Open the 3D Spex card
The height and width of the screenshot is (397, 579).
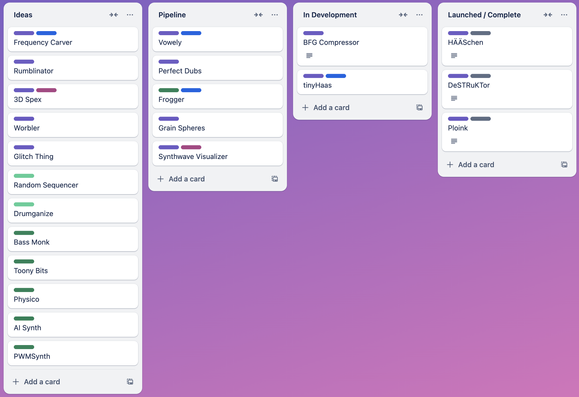click(x=73, y=96)
